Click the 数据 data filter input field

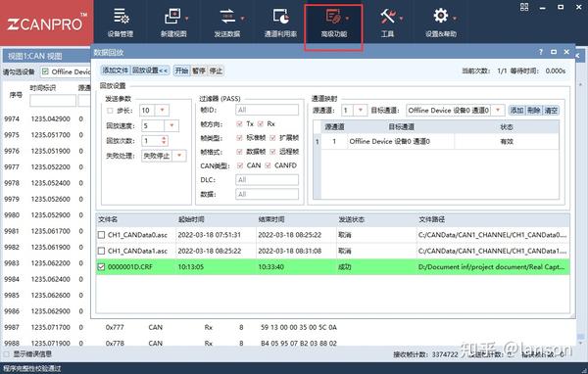coord(267,194)
